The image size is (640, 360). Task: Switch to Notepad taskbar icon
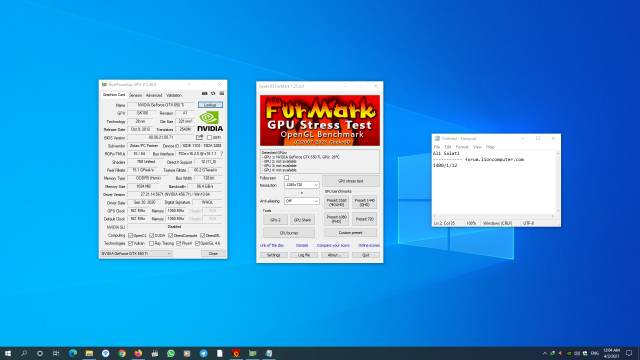click(x=269, y=353)
